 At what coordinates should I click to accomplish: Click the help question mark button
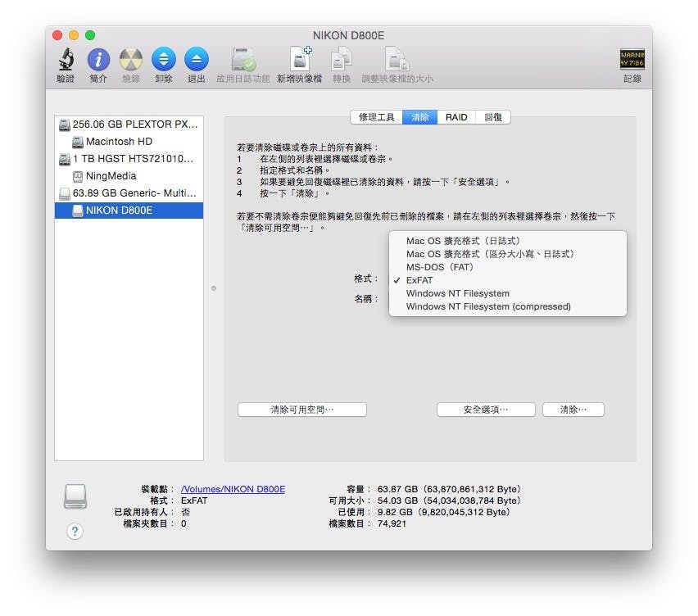[x=75, y=531]
